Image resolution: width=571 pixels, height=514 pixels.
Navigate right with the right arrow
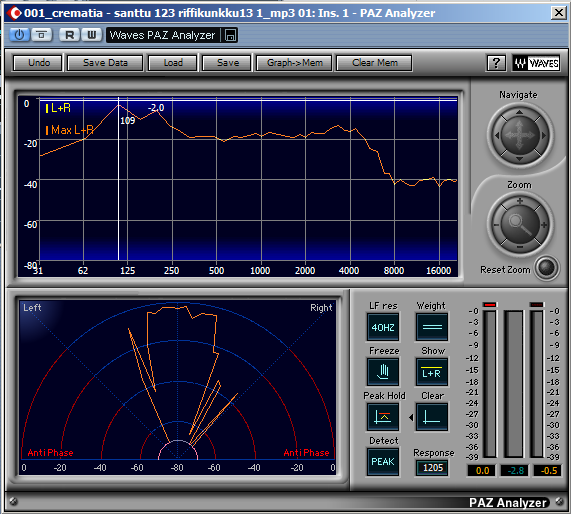[x=544, y=135]
